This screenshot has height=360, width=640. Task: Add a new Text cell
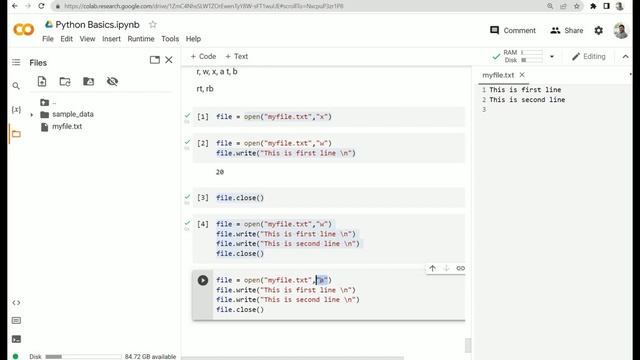pyautogui.click(x=237, y=56)
